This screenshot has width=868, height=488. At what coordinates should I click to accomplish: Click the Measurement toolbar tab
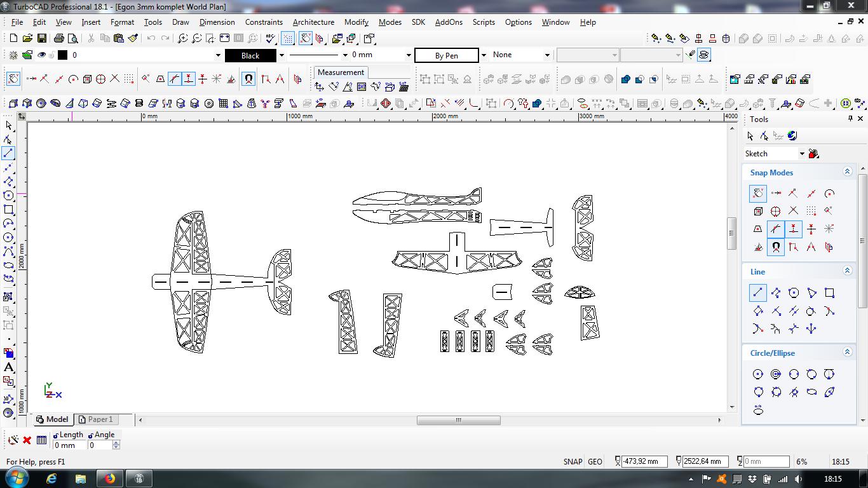pyautogui.click(x=341, y=72)
